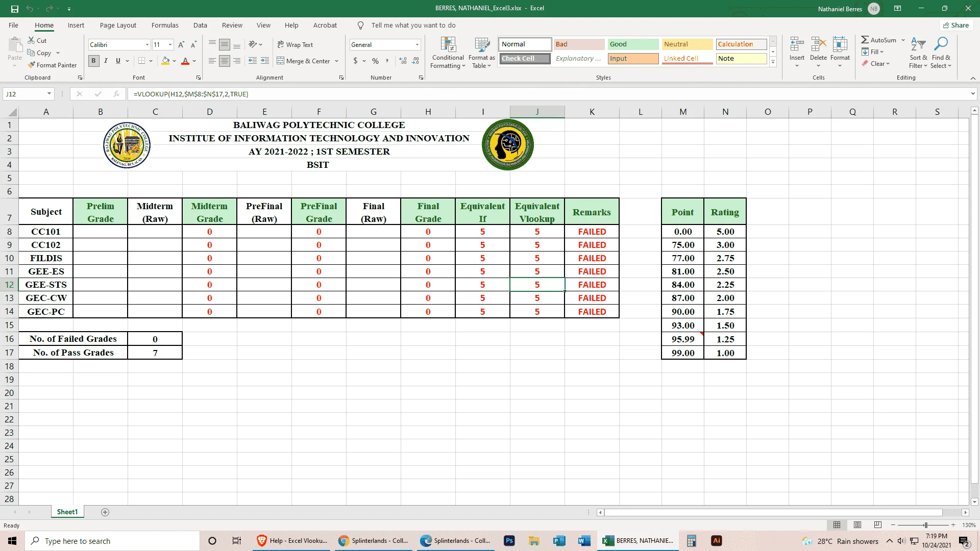Screen dimensions: 980x551
Task: Toggle Wrap Text
Action: point(295,45)
